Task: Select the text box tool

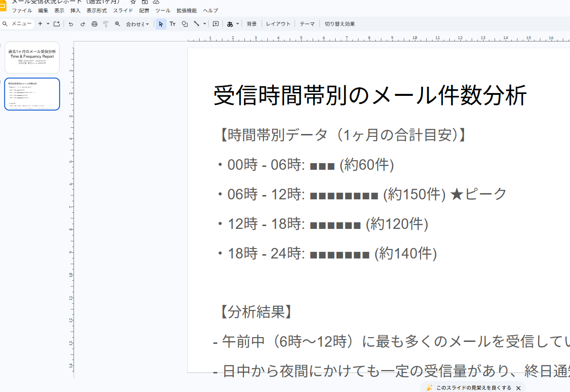Action: click(173, 24)
